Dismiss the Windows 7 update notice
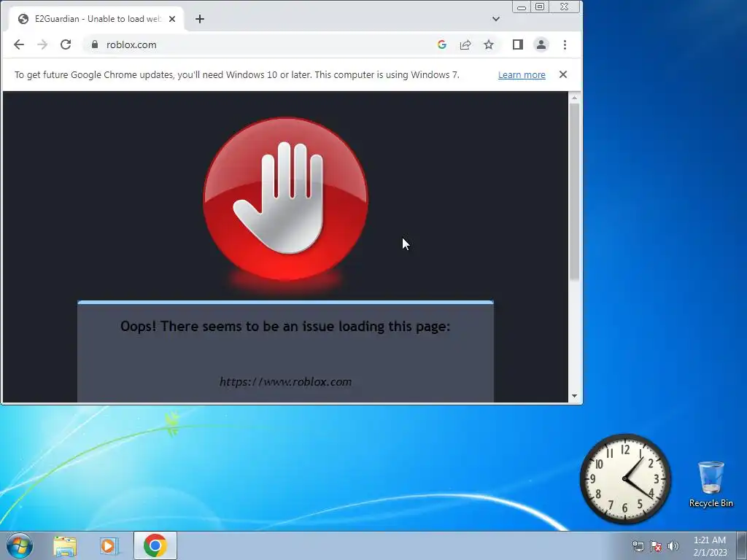 tap(563, 74)
